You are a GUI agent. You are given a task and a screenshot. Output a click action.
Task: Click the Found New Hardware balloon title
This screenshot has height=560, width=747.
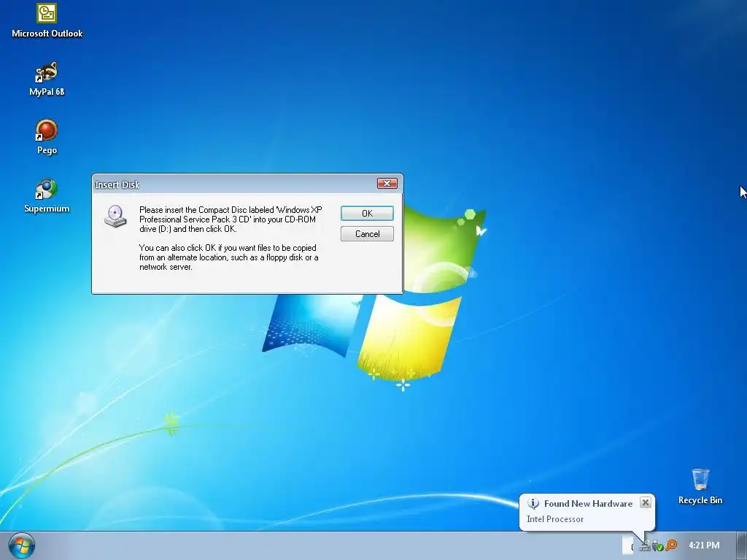589,503
